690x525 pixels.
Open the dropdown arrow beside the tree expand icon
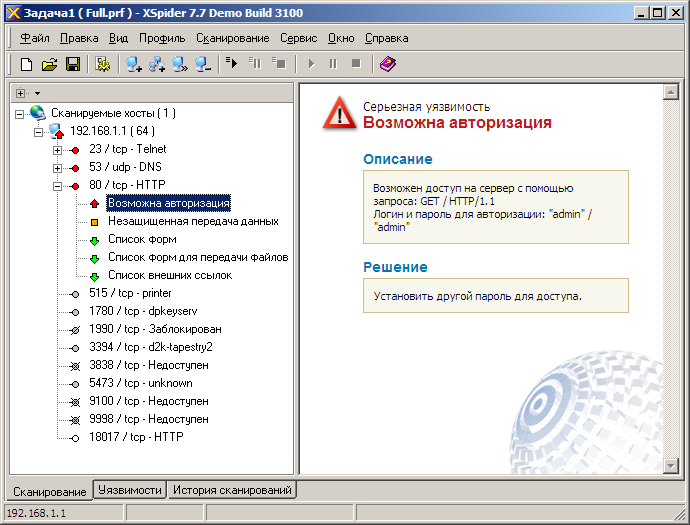pos(37,93)
